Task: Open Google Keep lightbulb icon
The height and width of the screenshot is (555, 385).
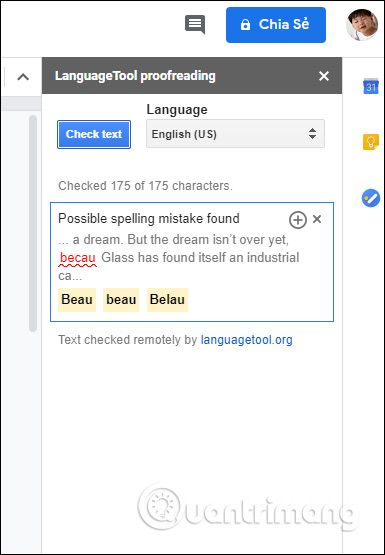Action: click(370, 142)
